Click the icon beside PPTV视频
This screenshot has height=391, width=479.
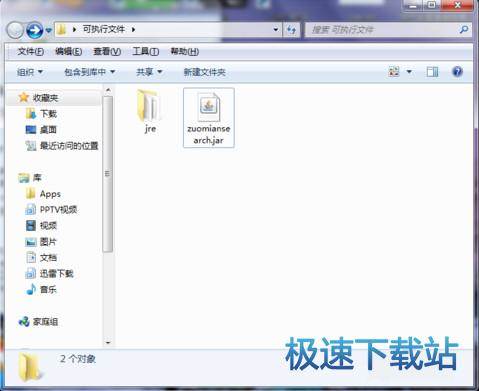point(31,209)
